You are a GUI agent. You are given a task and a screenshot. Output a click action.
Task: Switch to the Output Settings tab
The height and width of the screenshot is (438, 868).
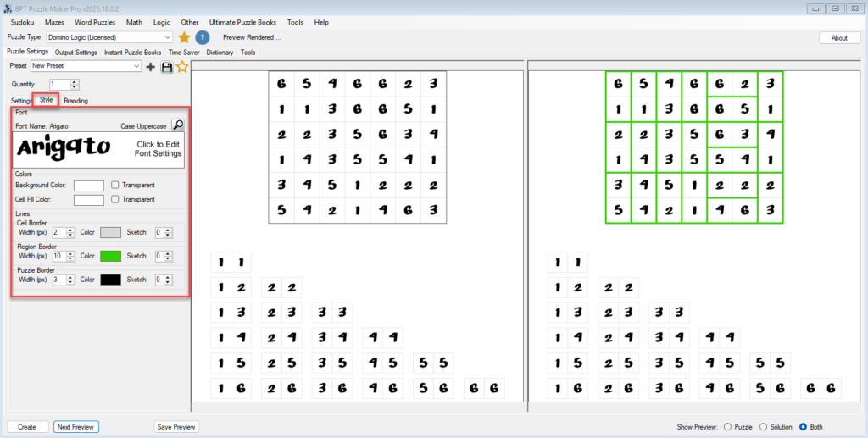click(x=76, y=53)
